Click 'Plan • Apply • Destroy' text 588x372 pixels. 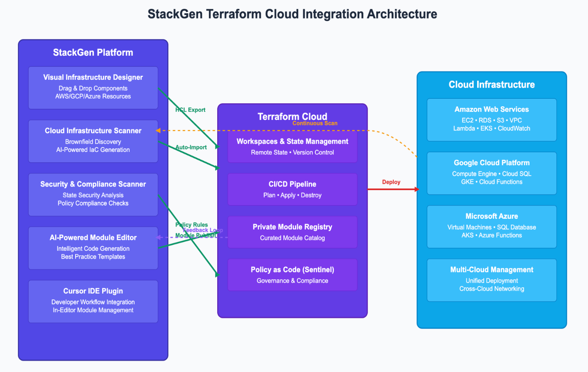point(292,195)
